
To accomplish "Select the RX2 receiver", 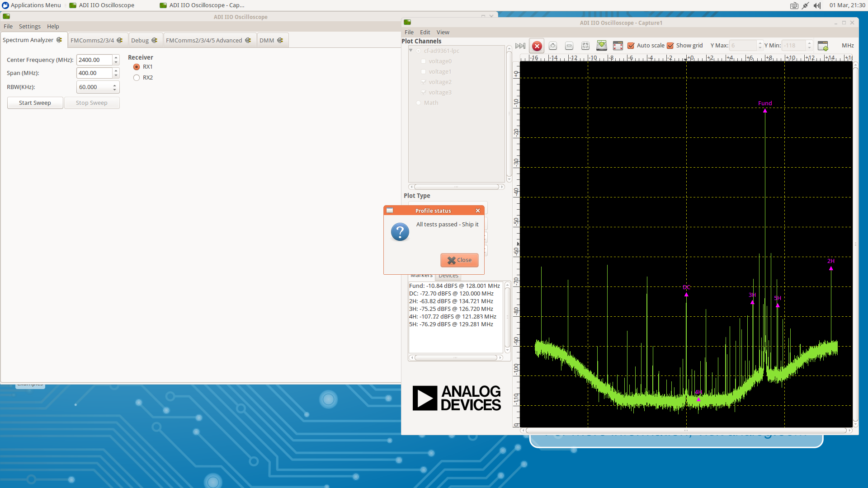I will tap(137, 78).
